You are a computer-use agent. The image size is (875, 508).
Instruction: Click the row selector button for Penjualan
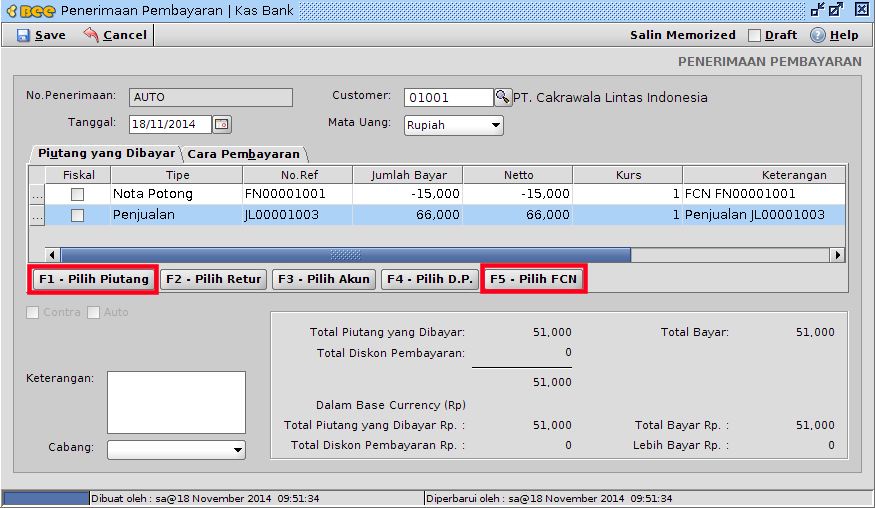tap(37, 215)
